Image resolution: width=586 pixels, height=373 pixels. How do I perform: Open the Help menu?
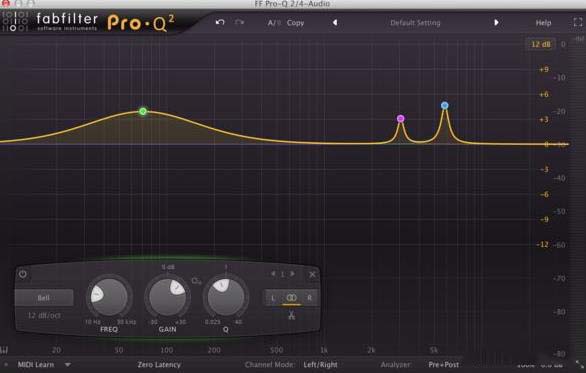pyautogui.click(x=543, y=23)
